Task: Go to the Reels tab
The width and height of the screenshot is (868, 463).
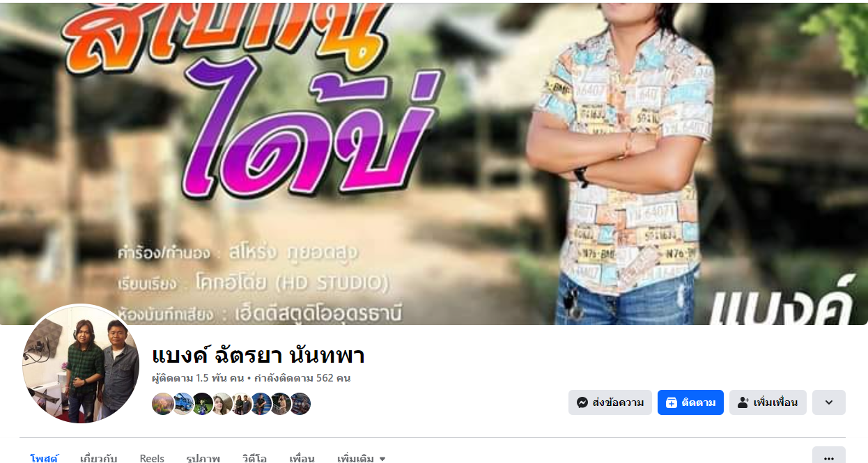Action: click(x=152, y=458)
